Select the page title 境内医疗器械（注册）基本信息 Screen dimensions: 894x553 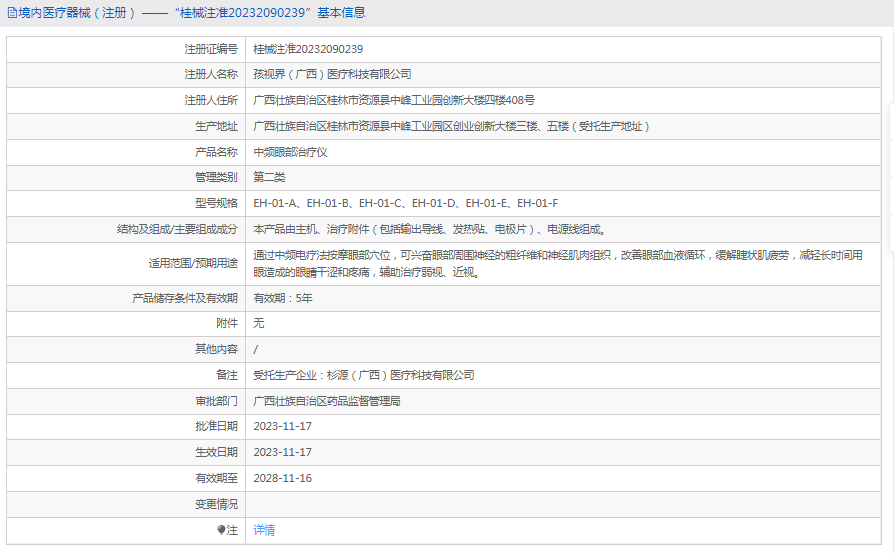[x=192, y=13]
